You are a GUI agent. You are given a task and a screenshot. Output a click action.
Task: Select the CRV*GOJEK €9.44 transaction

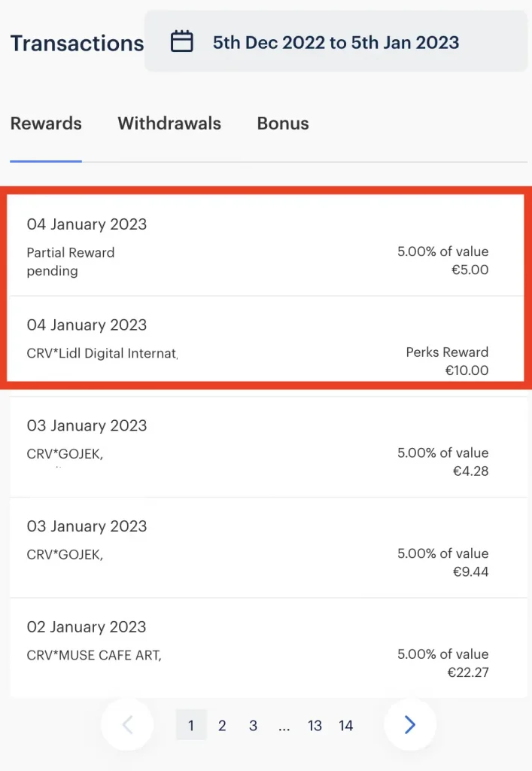click(265, 548)
